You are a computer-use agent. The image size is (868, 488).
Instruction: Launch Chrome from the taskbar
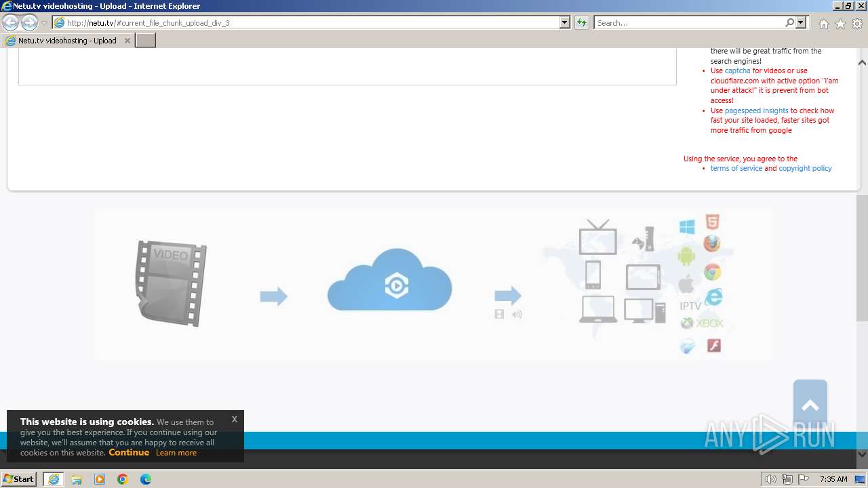click(123, 479)
